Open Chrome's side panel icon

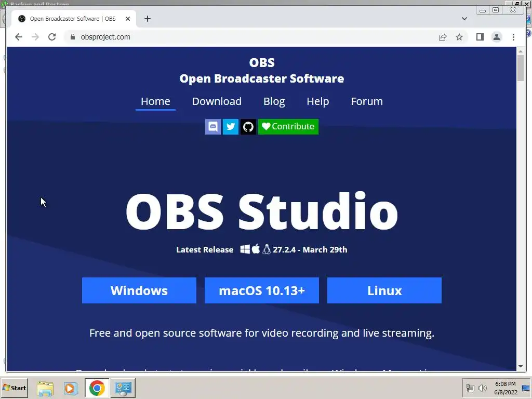(x=480, y=37)
